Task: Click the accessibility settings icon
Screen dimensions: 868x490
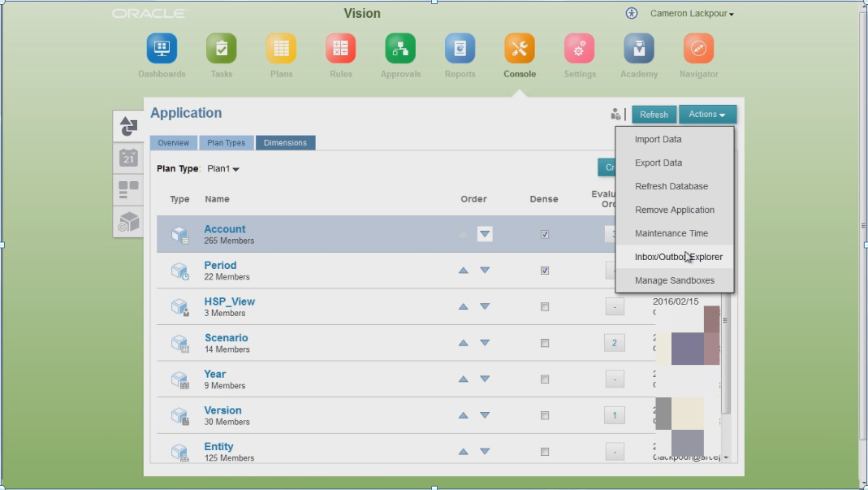Action: pos(632,13)
